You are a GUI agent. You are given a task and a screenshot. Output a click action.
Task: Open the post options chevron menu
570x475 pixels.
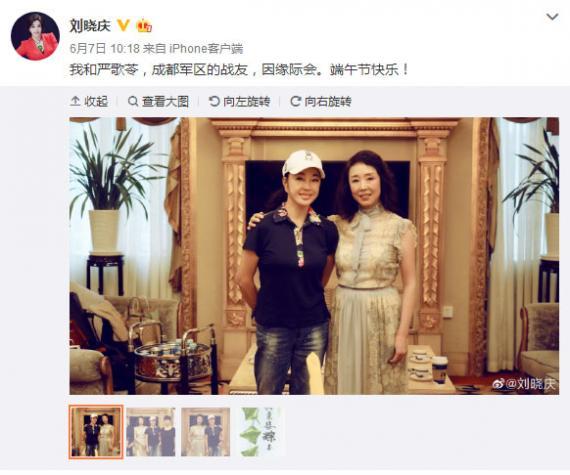pos(552,17)
